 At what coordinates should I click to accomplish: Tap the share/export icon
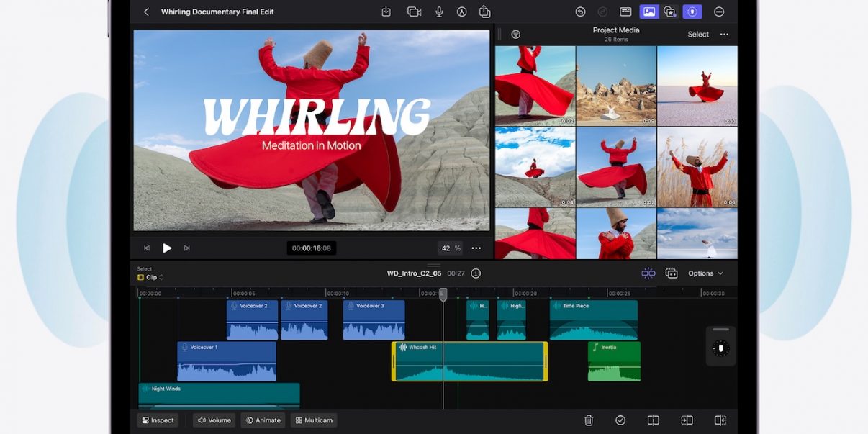coord(484,12)
